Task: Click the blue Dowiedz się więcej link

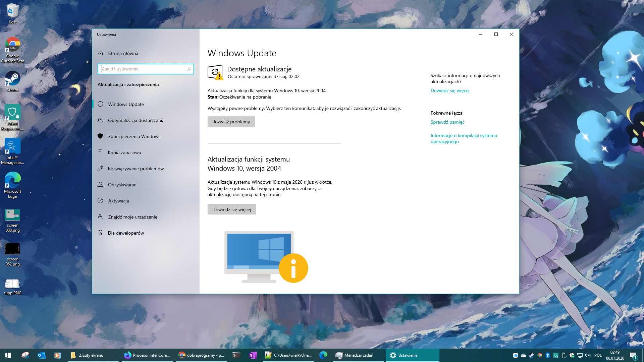Action: tap(450, 90)
